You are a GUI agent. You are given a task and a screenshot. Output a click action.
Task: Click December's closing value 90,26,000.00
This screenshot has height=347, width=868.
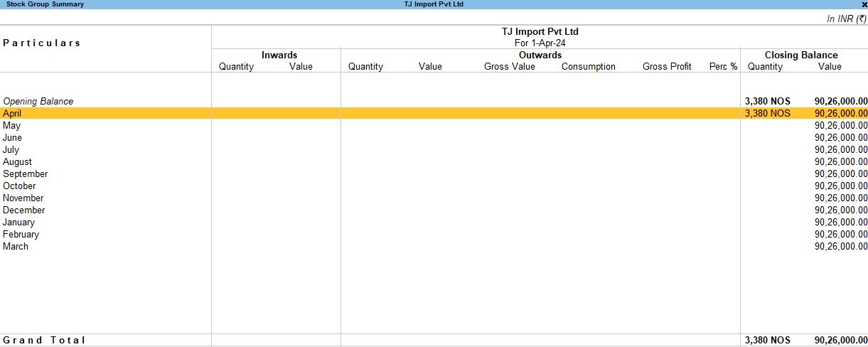pyautogui.click(x=841, y=210)
